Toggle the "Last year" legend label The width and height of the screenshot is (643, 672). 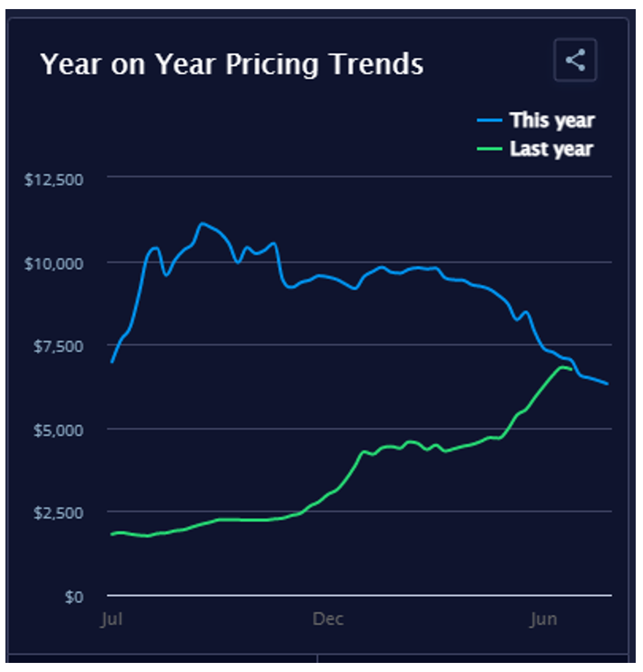[551, 149]
